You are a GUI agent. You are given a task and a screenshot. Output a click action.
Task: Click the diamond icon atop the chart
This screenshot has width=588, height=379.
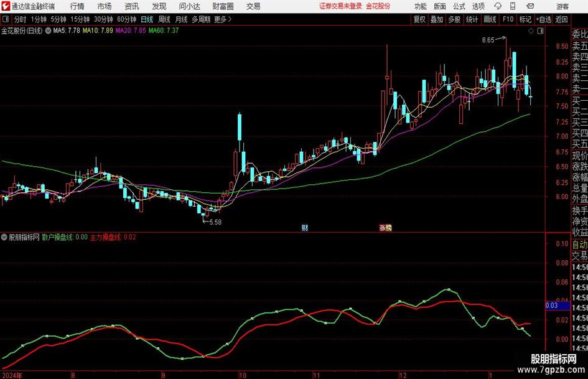(x=531, y=31)
